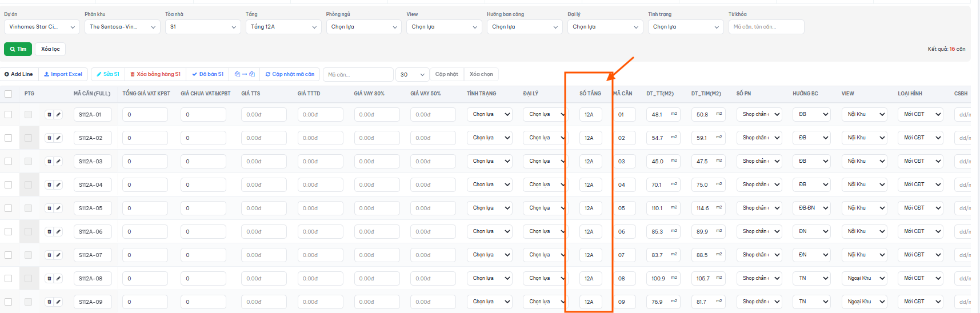This screenshot has width=980, height=313.
Task: Click the green Tìm search button
Action: coord(18,49)
